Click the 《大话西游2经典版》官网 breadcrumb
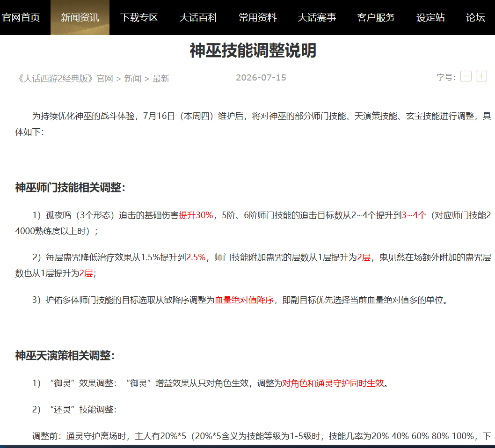The image size is (495, 448). click(65, 78)
